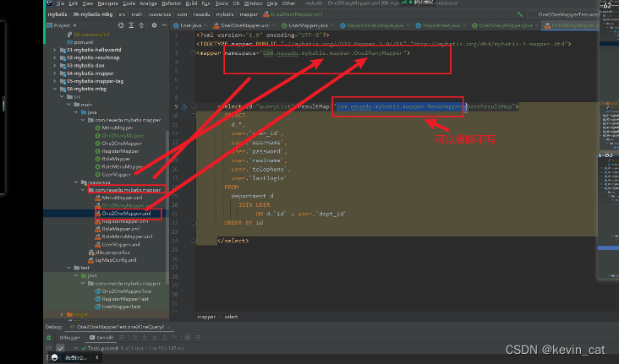Click the debug bug icon in Debug panel
Image resolution: width=619 pixels, height=364 pixels.
49,338
